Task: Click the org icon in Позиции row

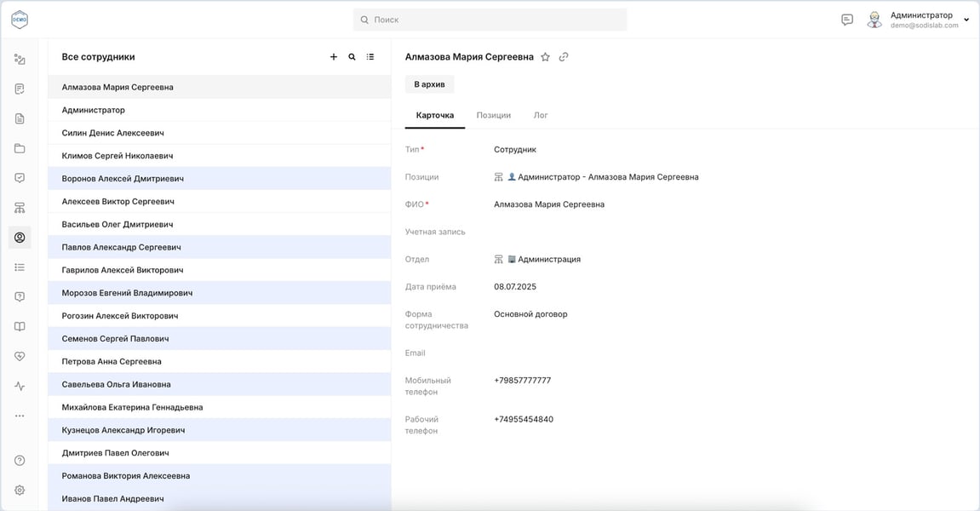Action: 498,177
